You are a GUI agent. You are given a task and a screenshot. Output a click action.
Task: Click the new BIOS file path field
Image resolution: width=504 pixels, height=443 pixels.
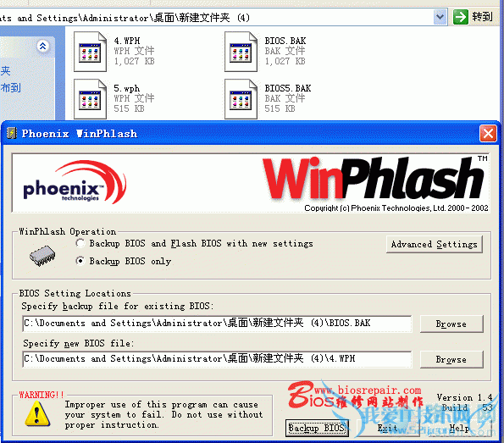218,359
